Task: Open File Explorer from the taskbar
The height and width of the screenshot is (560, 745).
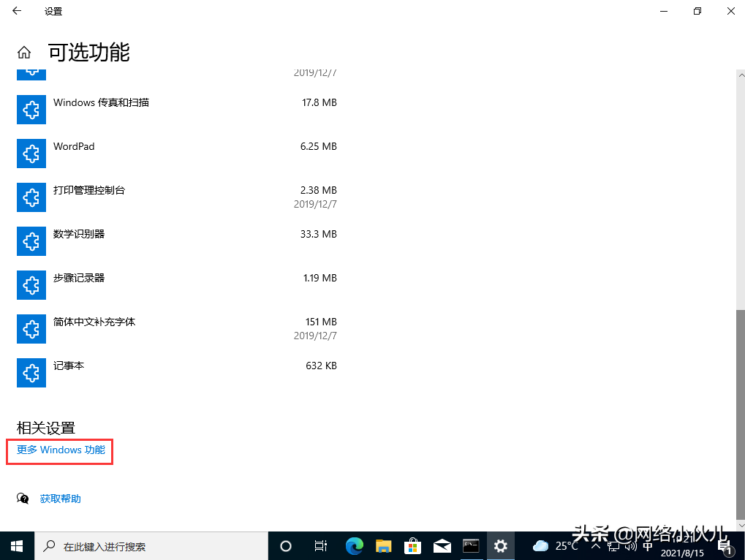Action: click(x=383, y=545)
